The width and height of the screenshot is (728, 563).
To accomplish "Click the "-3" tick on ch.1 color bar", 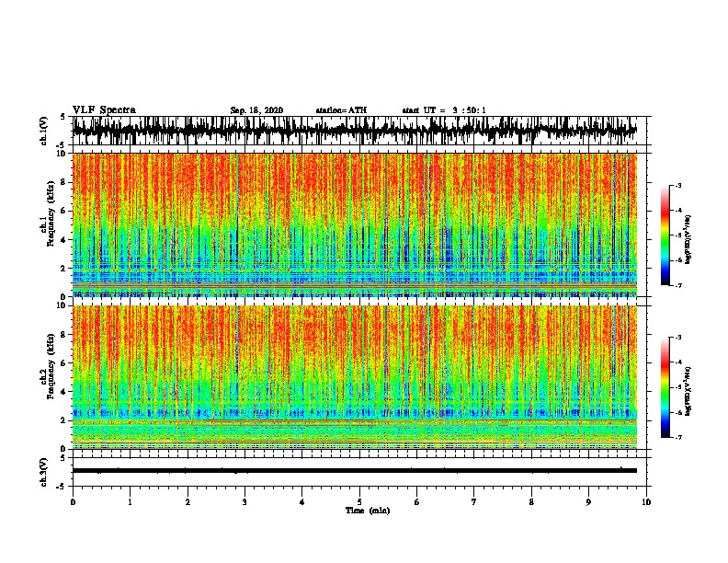I will pyautogui.click(x=678, y=186).
